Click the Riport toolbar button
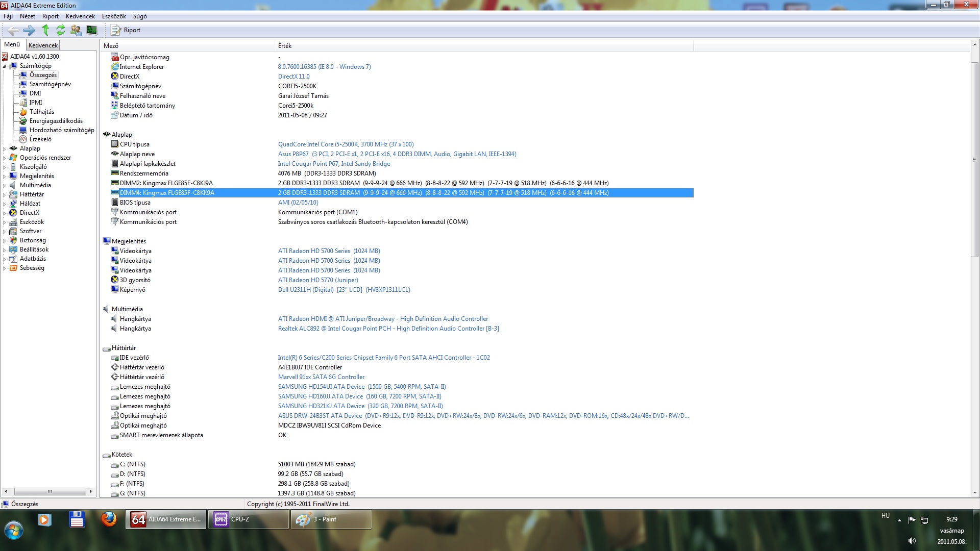The width and height of the screenshot is (980, 551). (x=126, y=30)
